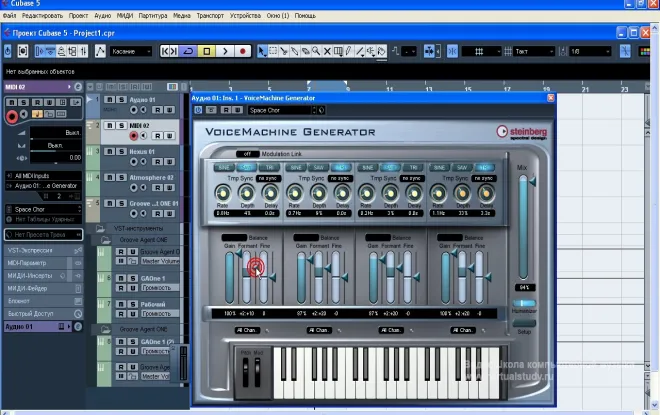
Task: Click Go to Next Marker transport button
Action: click(x=174, y=51)
